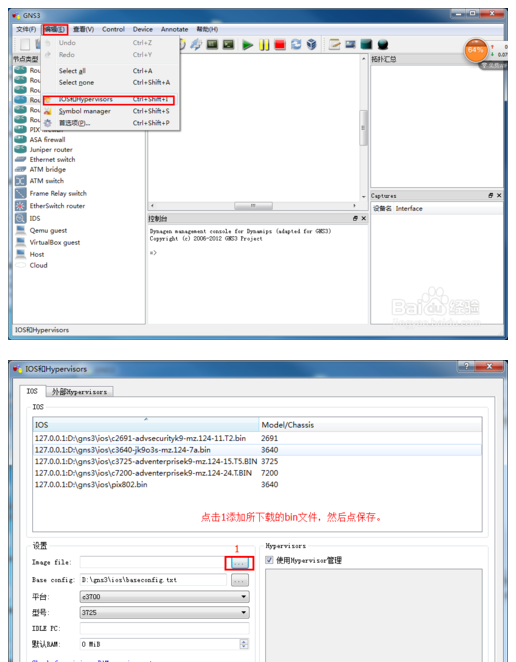Pause all devices with the yellow pause icon

[264, 44]
